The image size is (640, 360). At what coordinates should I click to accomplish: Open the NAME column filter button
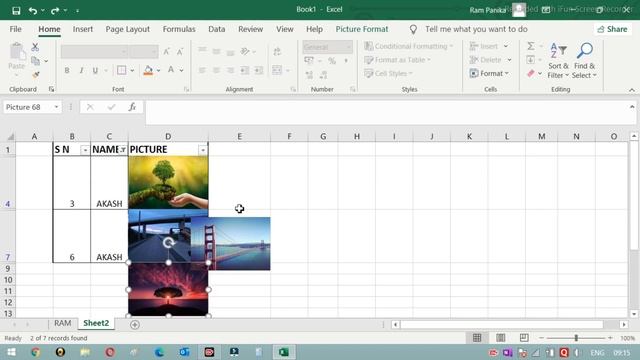point(122,150)
